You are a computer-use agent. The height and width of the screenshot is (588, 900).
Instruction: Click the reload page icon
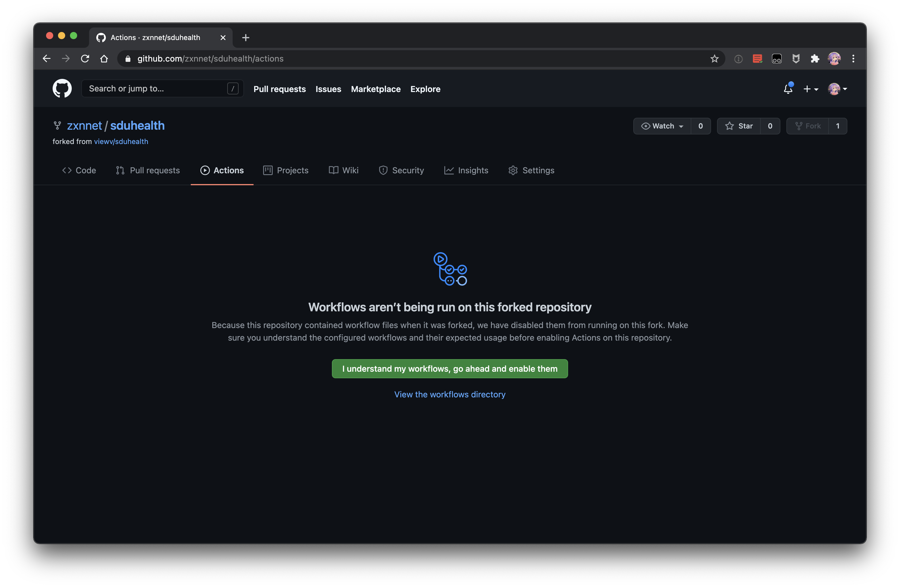click(x=85, y=59)
